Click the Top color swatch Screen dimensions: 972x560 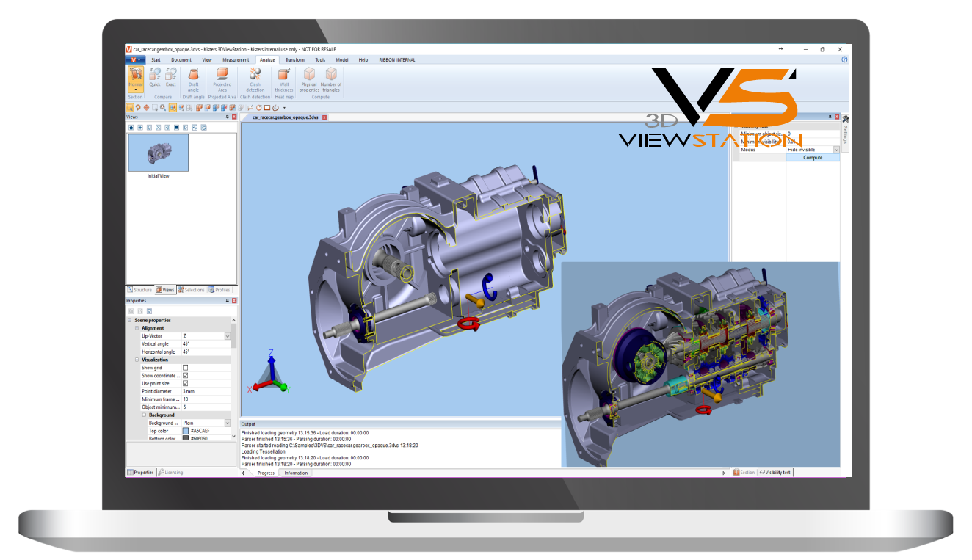185,431
